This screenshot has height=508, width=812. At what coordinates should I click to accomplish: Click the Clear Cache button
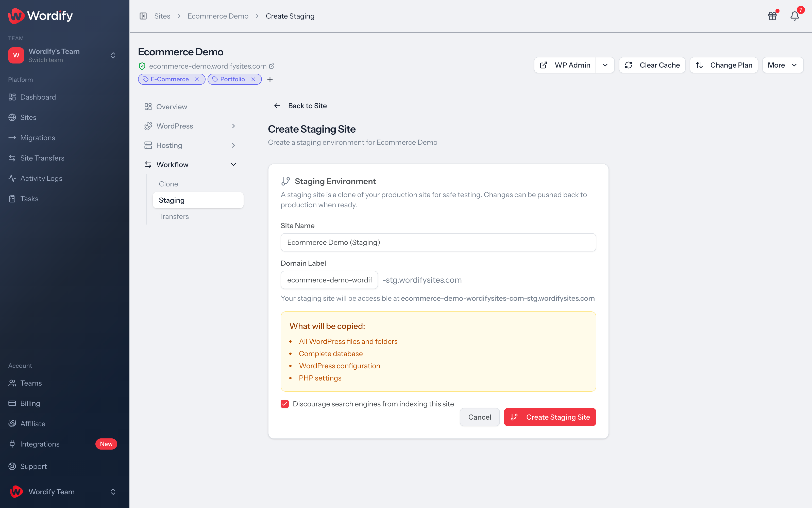coord(652,65)
